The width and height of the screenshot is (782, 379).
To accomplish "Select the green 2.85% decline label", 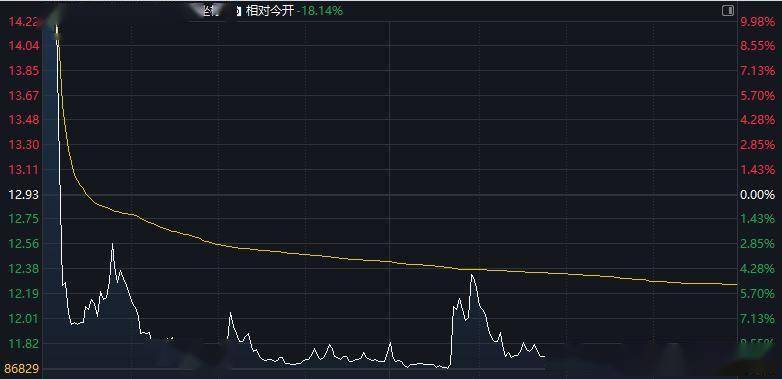I will 758,244.
